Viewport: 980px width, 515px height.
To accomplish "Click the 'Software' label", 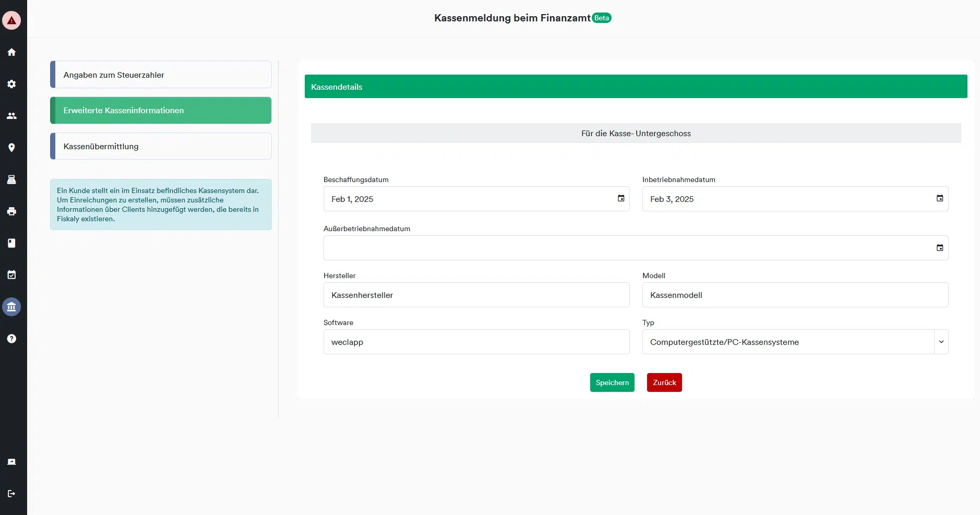I will pyautogui.click(x=338, y=322).
